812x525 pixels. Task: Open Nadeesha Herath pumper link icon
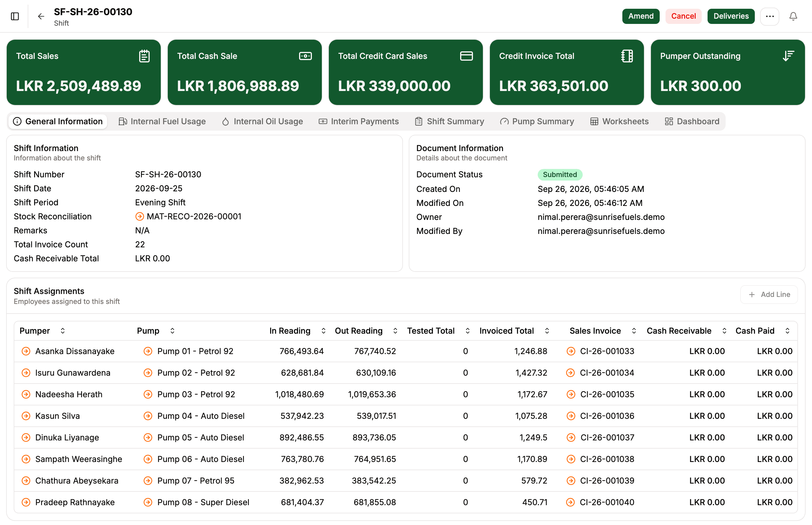26,394
